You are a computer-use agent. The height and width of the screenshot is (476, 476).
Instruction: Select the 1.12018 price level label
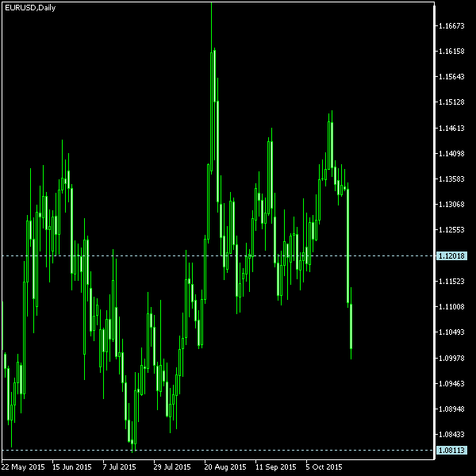451,256
